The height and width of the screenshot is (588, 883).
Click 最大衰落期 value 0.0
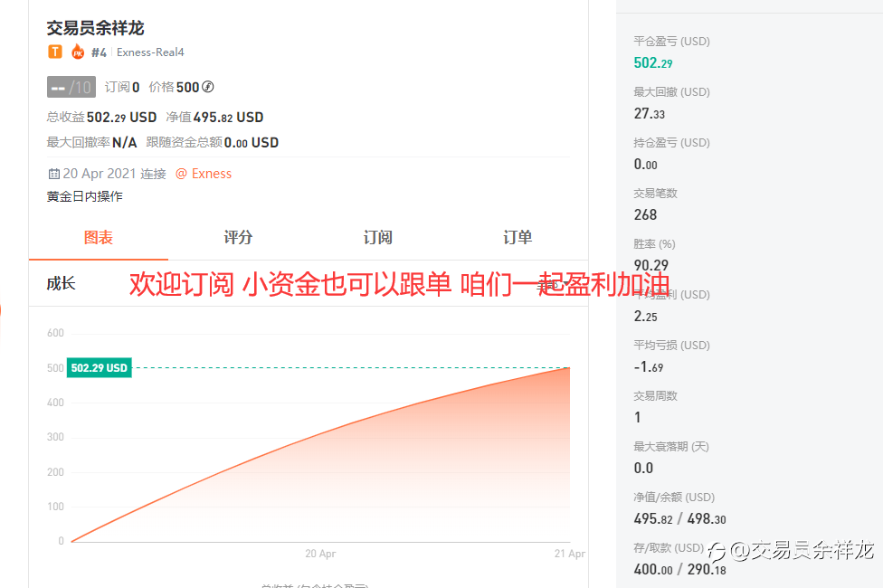pyautogui.click(x=643, y=468)
